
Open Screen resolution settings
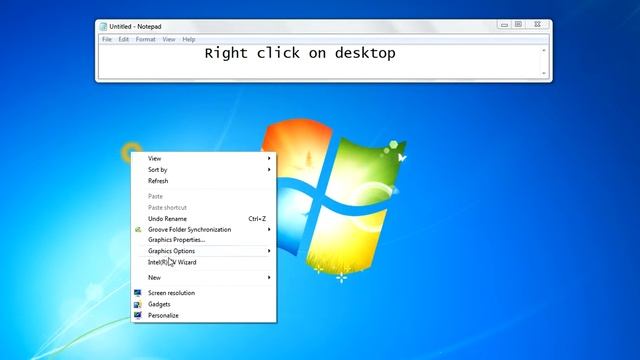tap(203, 293)
